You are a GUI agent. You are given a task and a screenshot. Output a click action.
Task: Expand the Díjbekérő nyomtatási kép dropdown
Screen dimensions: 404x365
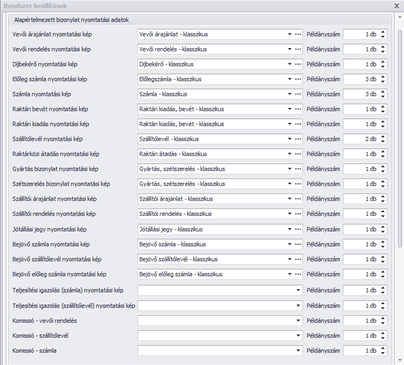289,64
